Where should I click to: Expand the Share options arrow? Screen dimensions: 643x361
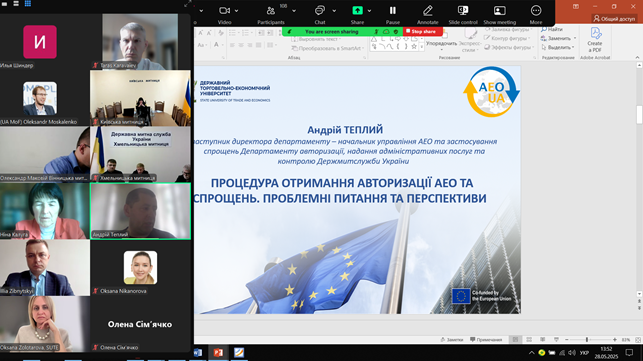(x=369, y=11)
